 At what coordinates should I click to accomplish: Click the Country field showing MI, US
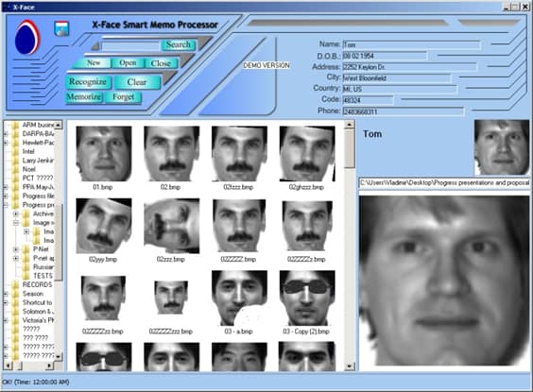coord(400,90)
